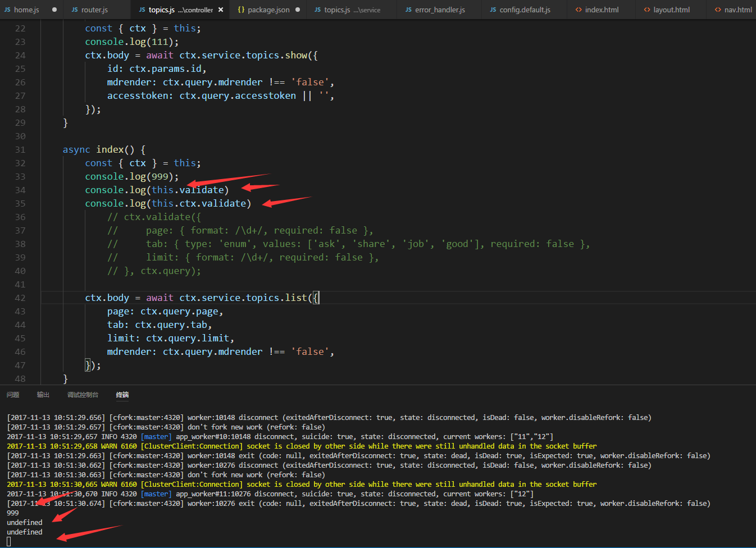Click the unsaved-changes dot on package.json tab
756x548 pixels.
coord(298,9)
